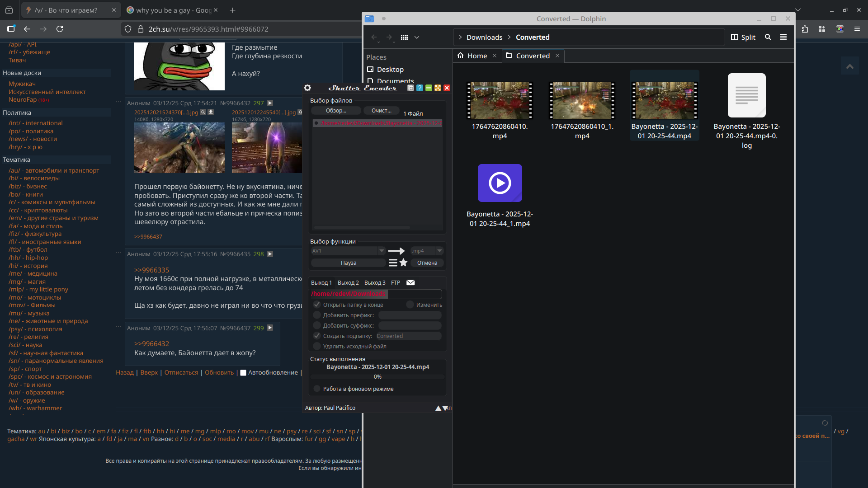Click the star favorites icon
The height and width of the screenshot is (488, 868).
404,263
